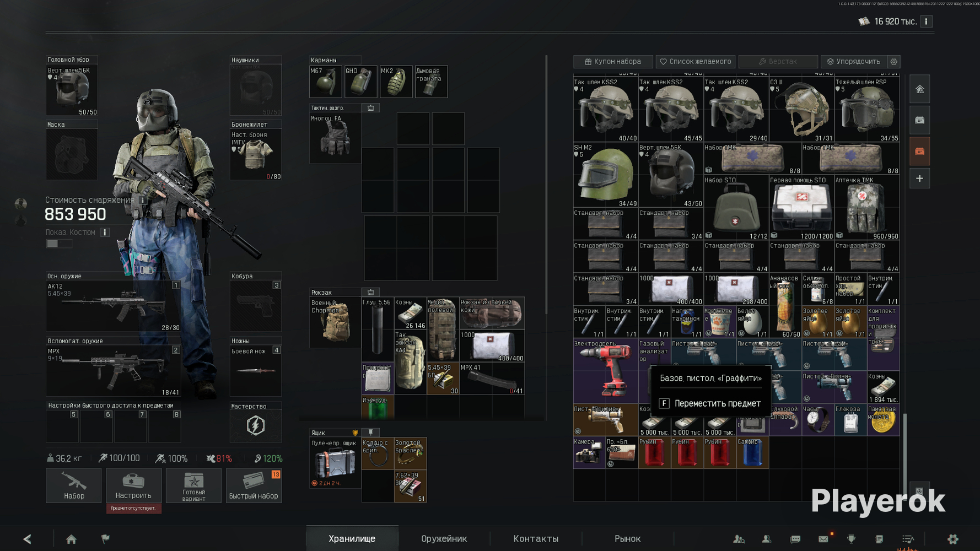Open the squad members icon

(x=767, y=539)
